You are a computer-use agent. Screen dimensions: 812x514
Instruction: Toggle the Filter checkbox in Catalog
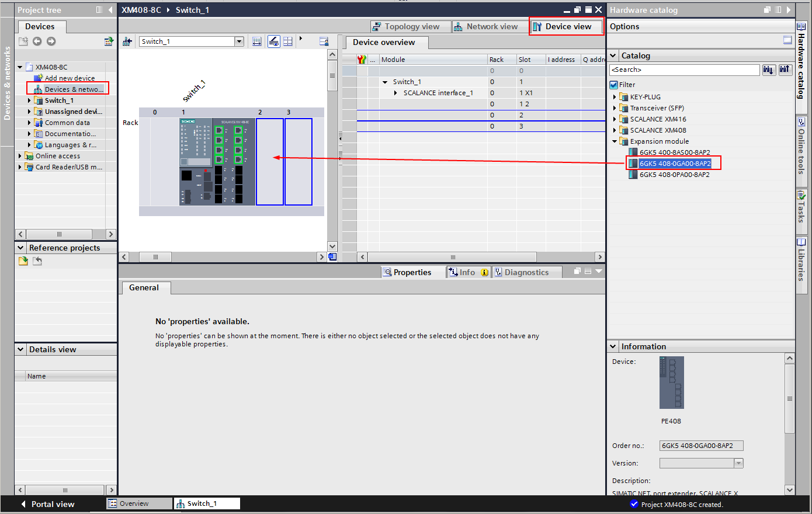(x=613, y=85)
